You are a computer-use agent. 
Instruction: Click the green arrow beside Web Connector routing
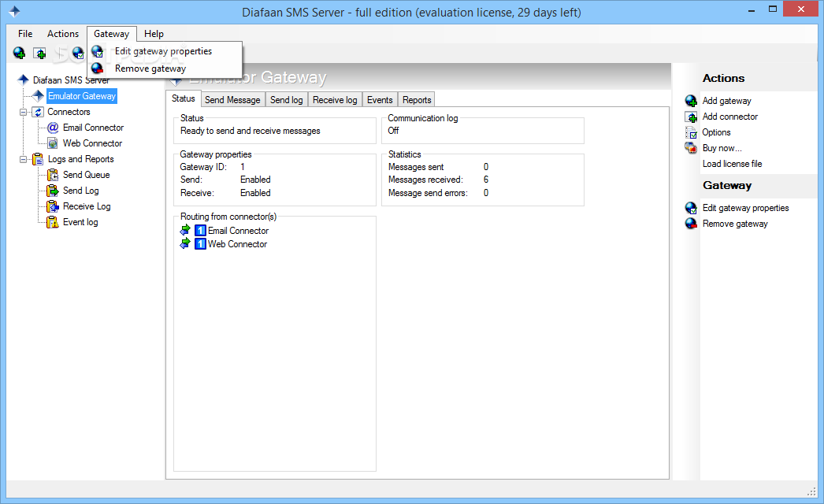point(185,243)
